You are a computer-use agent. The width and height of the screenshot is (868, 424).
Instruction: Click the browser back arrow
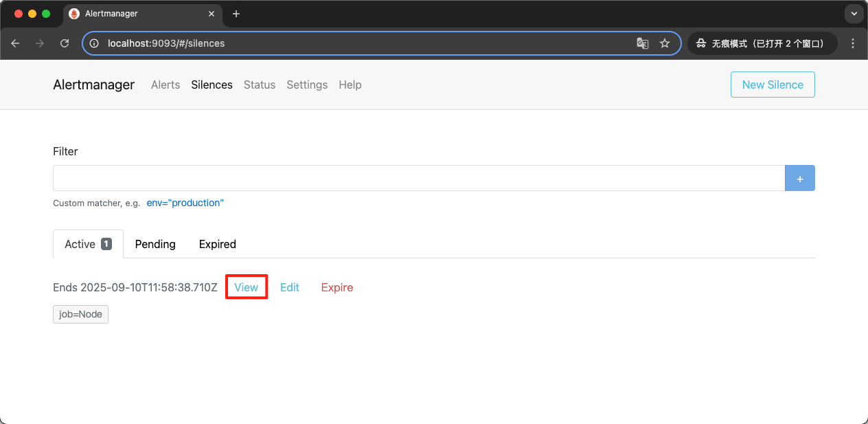pos(15,43)
